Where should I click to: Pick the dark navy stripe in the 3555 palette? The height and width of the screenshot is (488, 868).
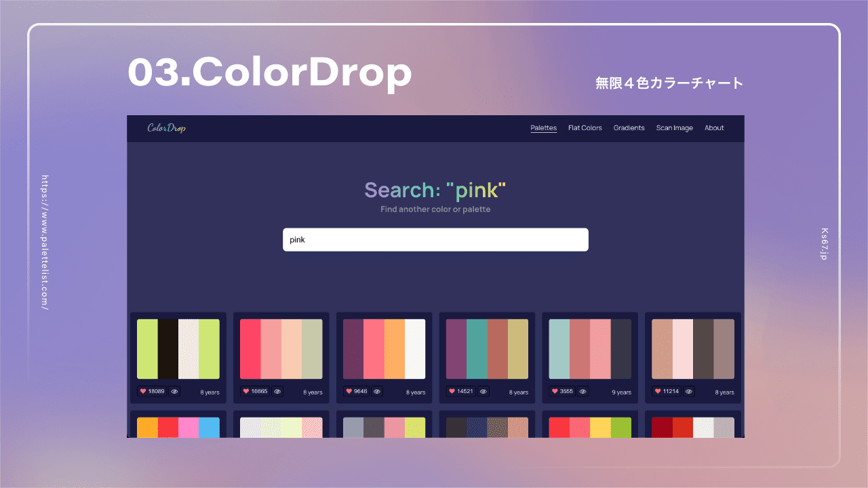coord(621,349)
